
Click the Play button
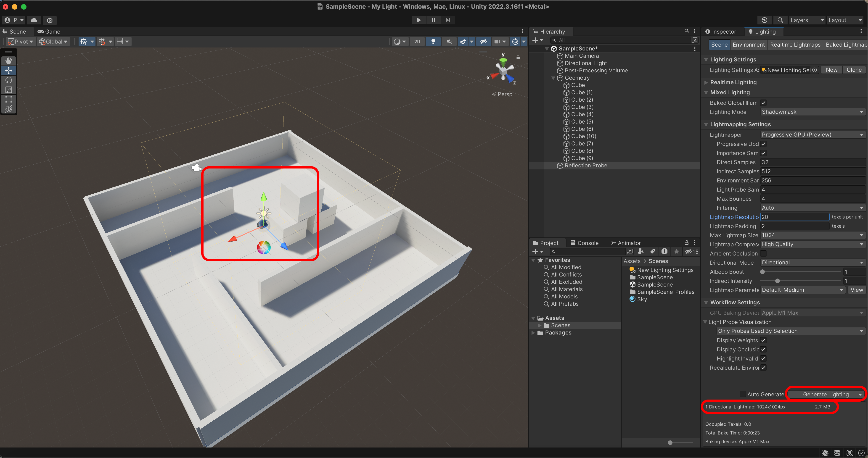click(418, 20)
